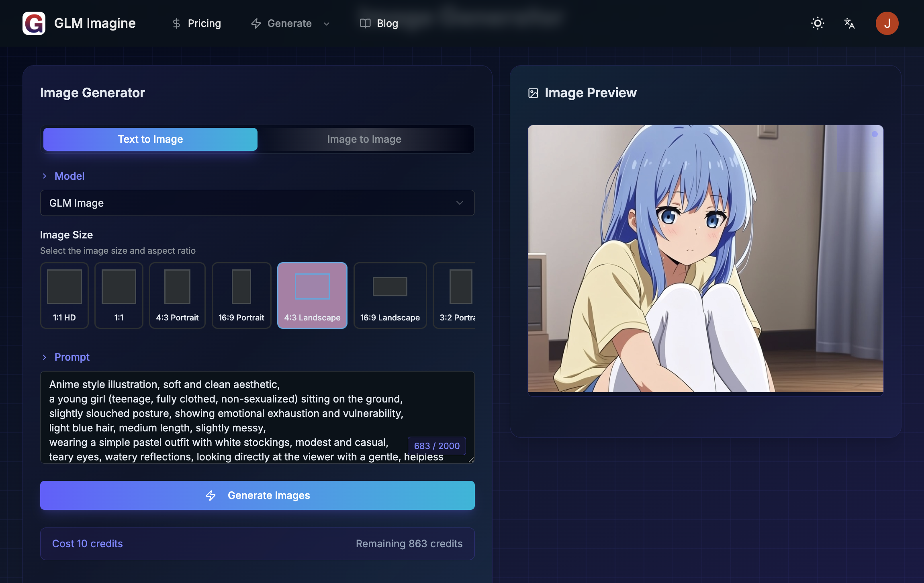Open the Generate menu dropdown arrow

[x=327, y=24]
